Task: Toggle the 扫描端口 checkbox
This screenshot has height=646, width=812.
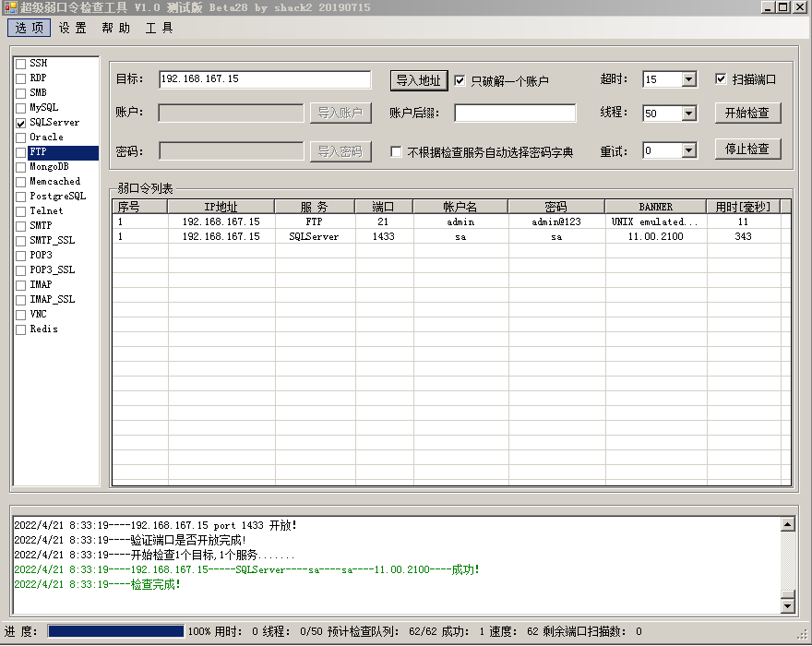Action: [721, 78]
